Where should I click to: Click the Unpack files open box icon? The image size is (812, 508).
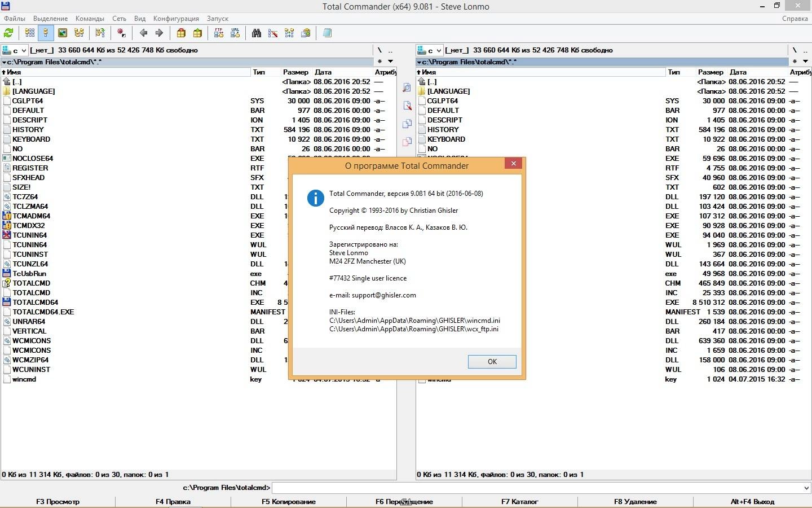click(x=197, y=33)
